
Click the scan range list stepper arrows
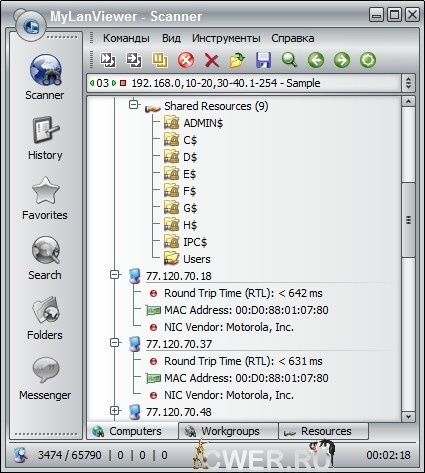pos(409,83)
